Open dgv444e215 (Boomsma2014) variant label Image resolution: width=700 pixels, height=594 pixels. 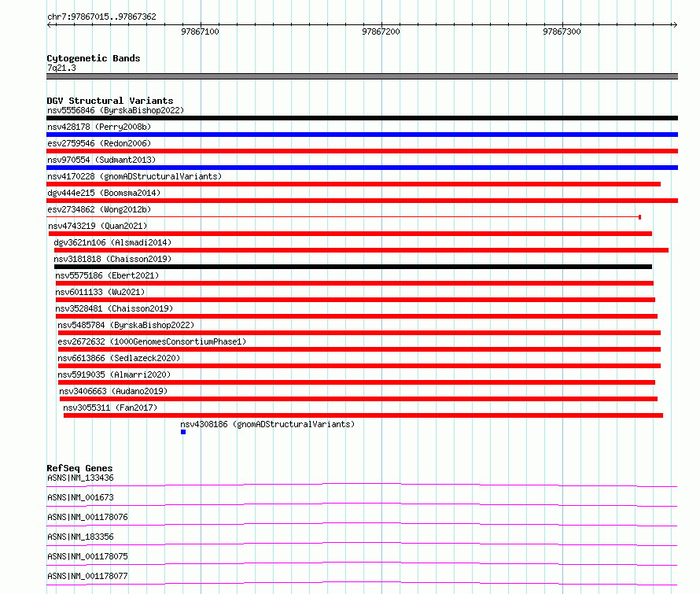coord(104,193)
